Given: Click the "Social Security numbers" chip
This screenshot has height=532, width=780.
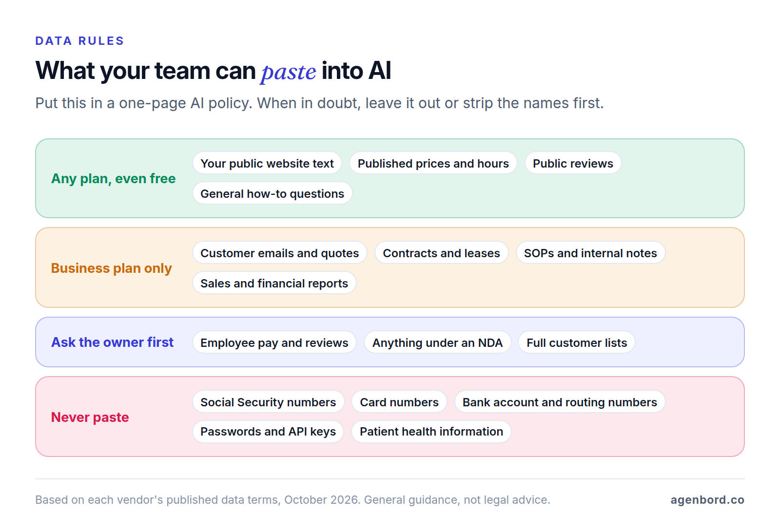Looking at the screenshot, I should pos(268,402).
